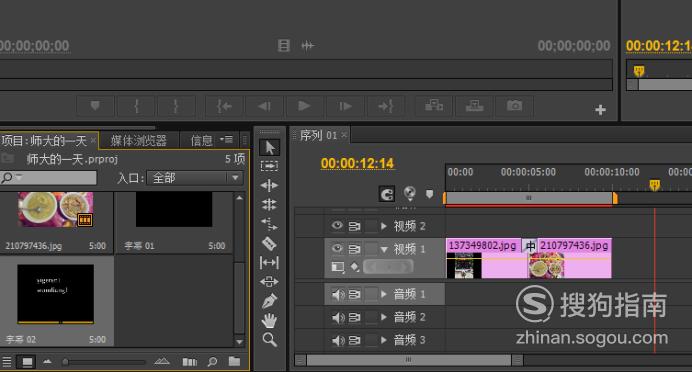
Task: Toggle sync lock for 视频 2
Action: coord(354,226)
